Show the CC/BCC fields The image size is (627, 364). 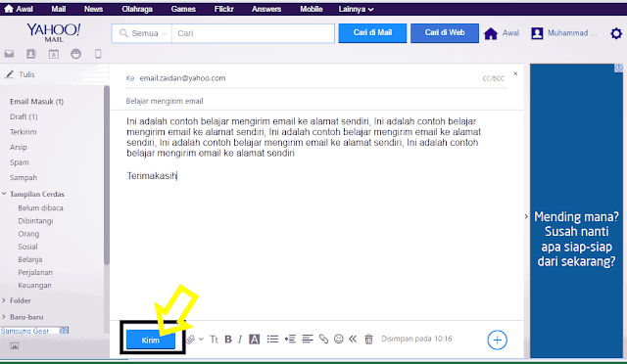coord(494,78)
